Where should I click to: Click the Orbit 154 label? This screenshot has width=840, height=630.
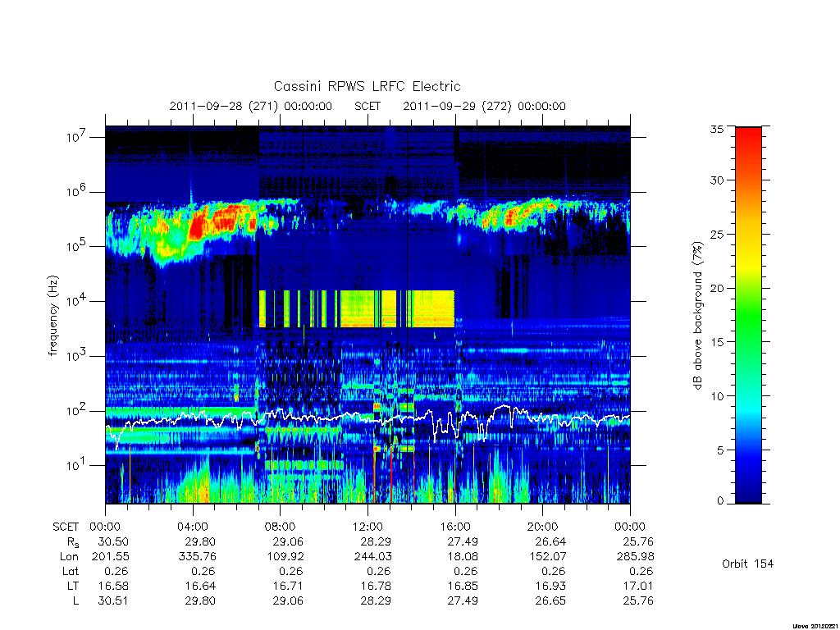[x=747, y=564]
